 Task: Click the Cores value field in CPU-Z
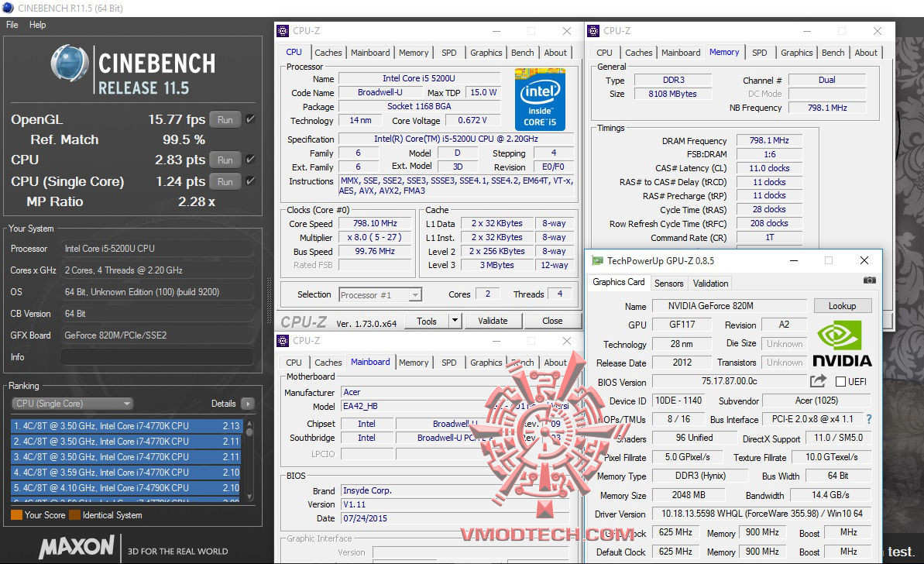coord(487,294)
